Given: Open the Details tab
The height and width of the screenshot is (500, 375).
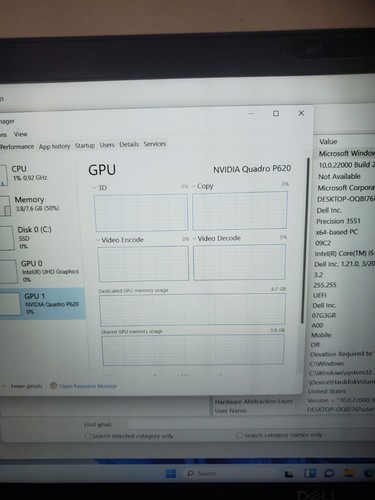Looking at the screenshot, I should (129, 144).
